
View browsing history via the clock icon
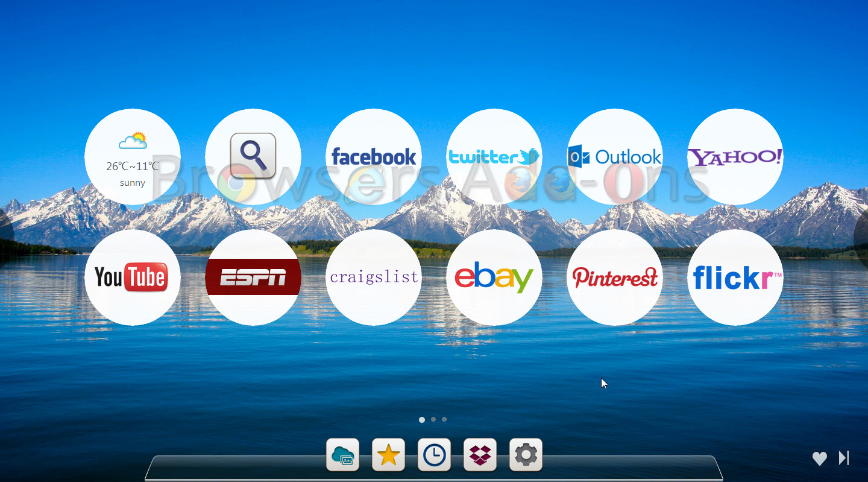[x=434, y=455]
